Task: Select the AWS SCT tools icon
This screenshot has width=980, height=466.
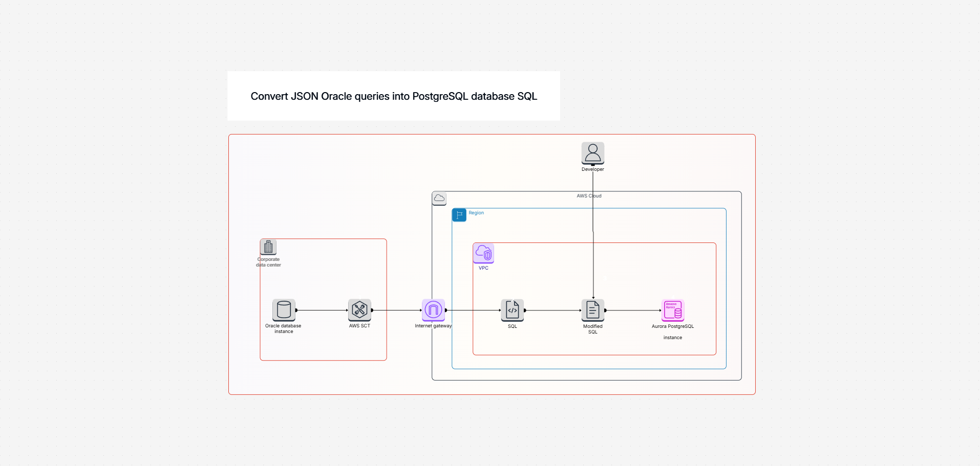Action: coord(359,310)
